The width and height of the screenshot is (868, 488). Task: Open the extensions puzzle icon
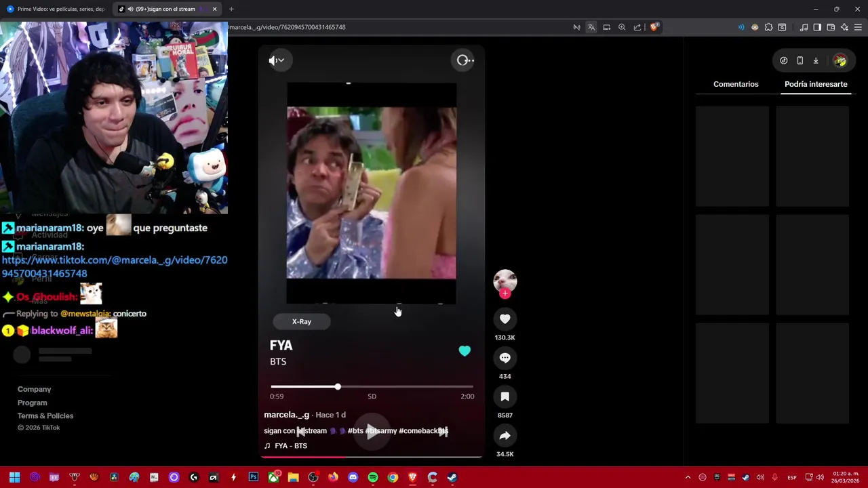point(768,27)
